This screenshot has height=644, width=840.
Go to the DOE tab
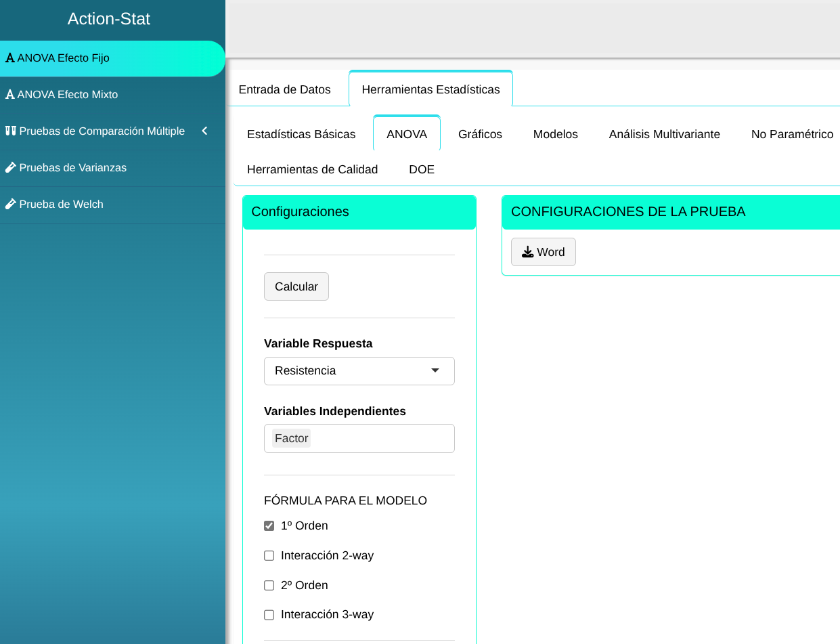422,169
